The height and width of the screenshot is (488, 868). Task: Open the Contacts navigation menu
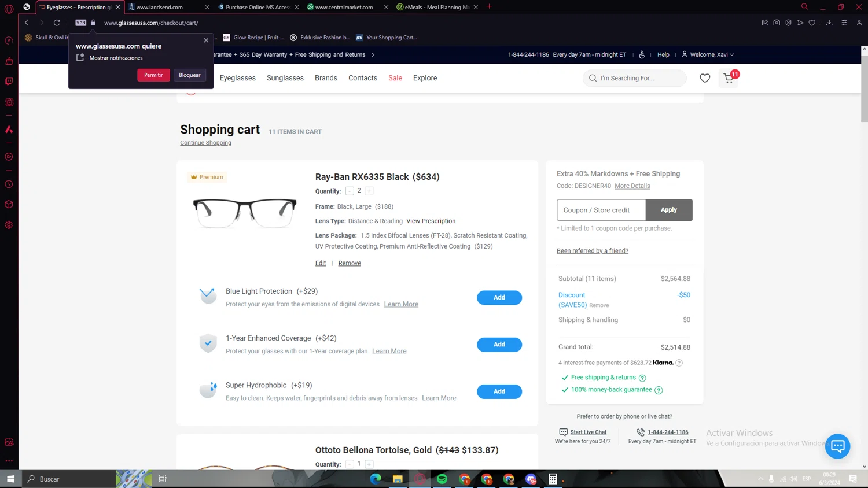pos(363,78)
